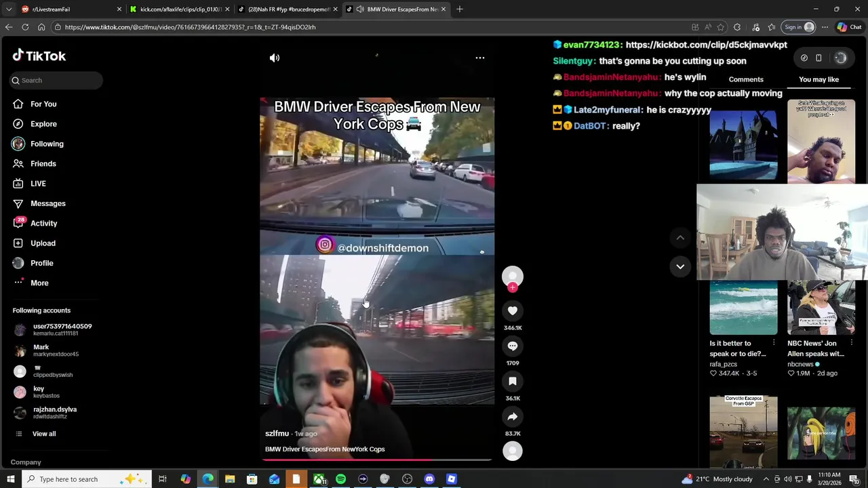The image size is (868, 488).
Task: Like the video with the heart icon
Action: [x=513, y=310]
